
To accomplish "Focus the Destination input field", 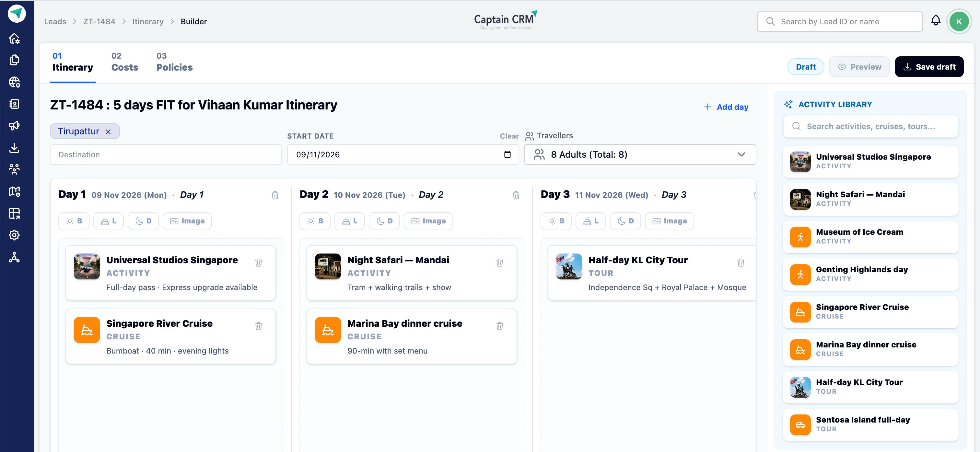I will (166, 154).
